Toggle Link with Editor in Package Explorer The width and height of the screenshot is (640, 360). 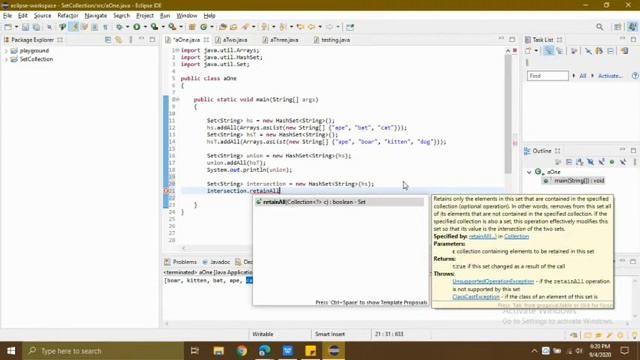pyautogui.click(x=118, y=40)
